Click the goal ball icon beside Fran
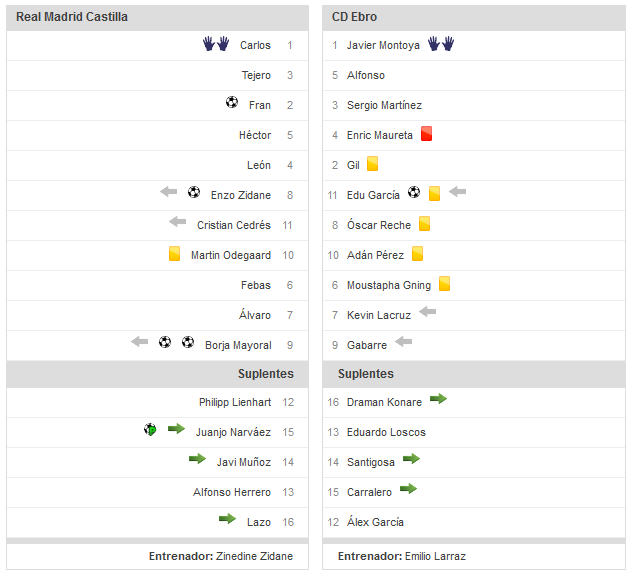 tap(232, 103)
